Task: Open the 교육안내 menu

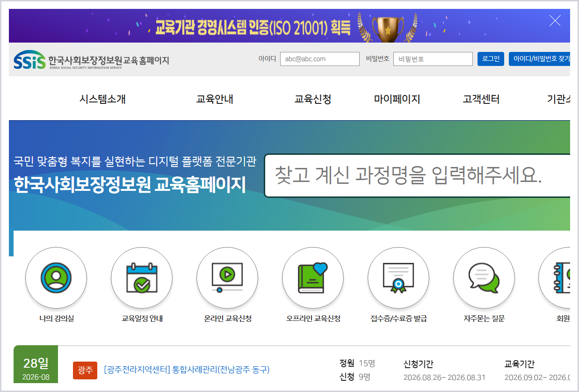Action: 215,99
